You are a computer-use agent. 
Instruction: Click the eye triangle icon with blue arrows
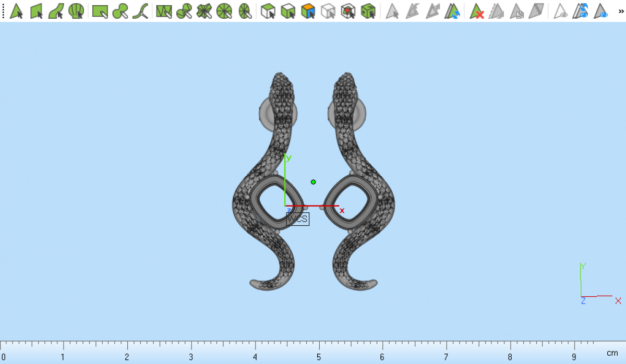[581, 11]
